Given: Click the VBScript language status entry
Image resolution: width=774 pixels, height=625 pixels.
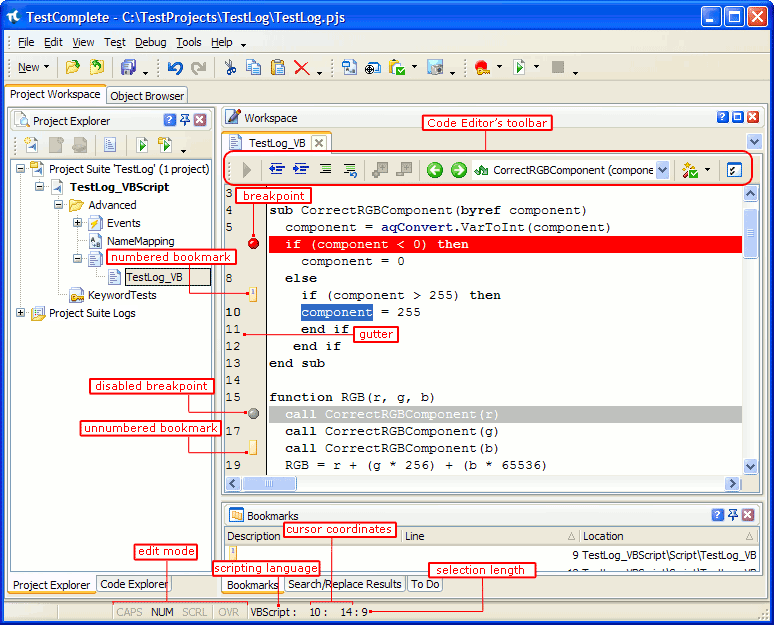Looking at the screenshot, I should click(273, 612).
